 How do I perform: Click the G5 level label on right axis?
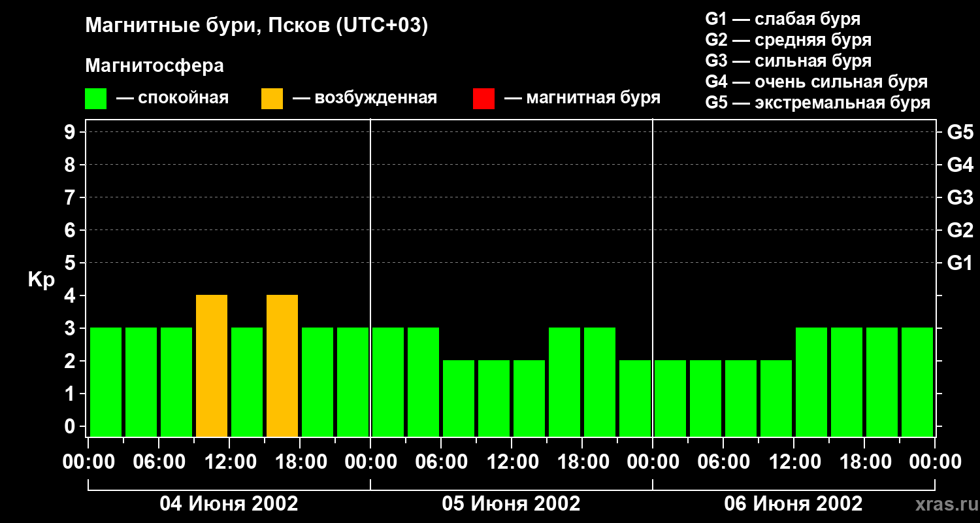point(960,133)
